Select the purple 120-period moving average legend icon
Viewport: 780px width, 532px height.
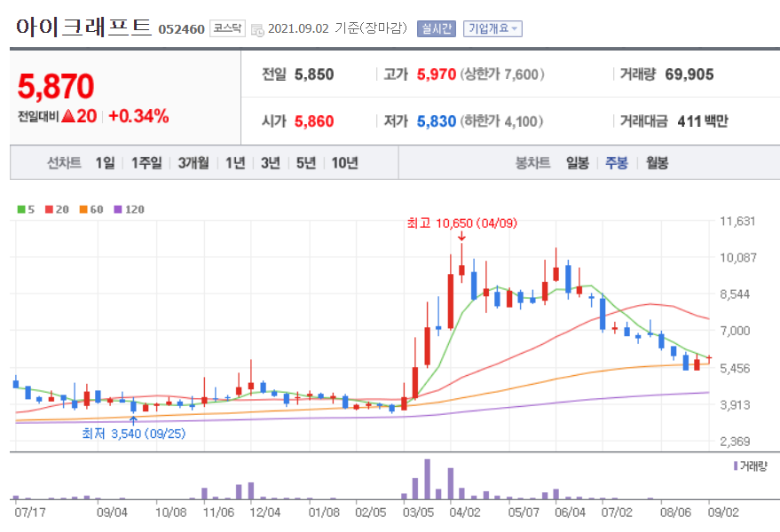tap(118, 207)
